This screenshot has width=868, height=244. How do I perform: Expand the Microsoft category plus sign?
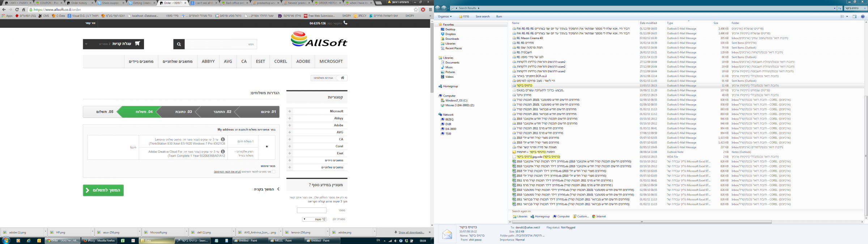pos(290,111)
